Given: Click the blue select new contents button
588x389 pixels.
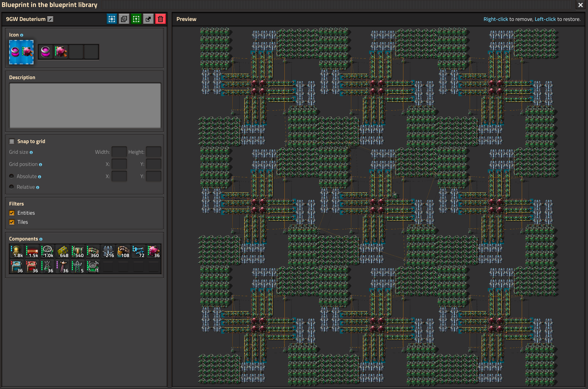Looking at the screenshot, I should tap(112, 19).
